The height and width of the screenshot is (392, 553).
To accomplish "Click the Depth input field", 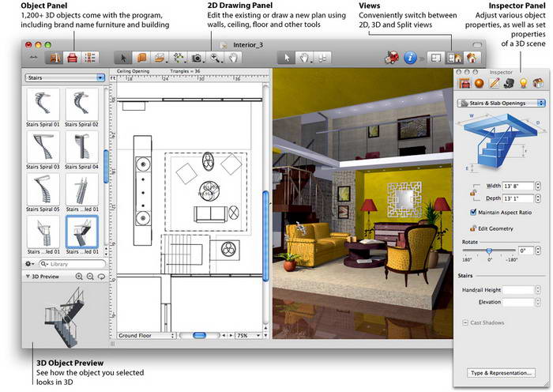I will 518,198.
